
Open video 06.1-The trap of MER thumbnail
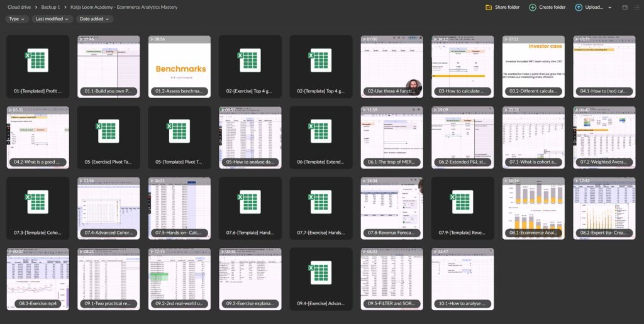pyautogui.click(x=392, y=138)
